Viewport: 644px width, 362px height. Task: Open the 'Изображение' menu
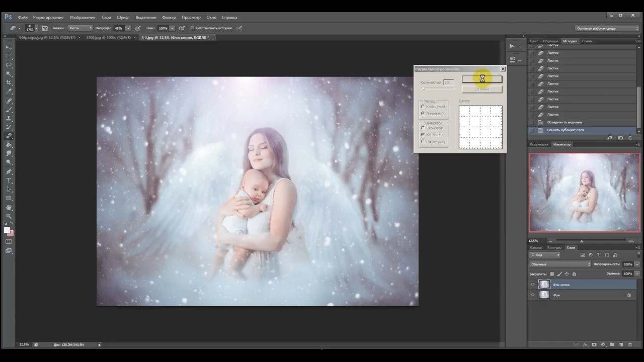[x=82, y=18]
